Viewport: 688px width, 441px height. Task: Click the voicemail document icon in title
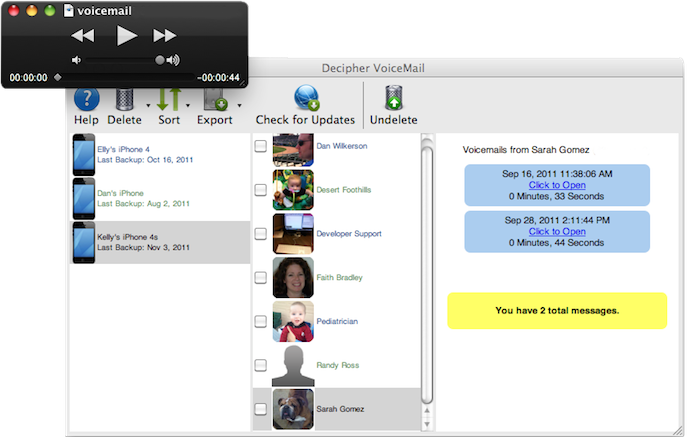pos(68,11)
